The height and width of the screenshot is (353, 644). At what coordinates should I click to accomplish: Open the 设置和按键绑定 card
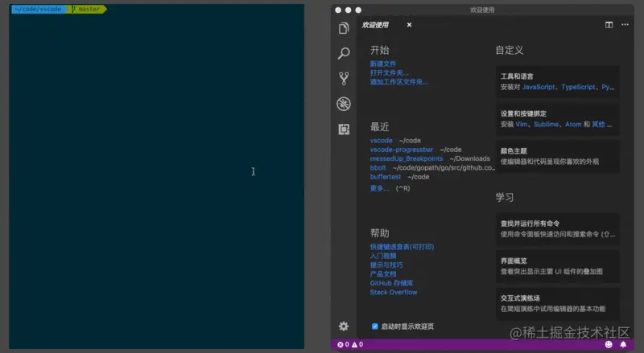pos(558,119)
